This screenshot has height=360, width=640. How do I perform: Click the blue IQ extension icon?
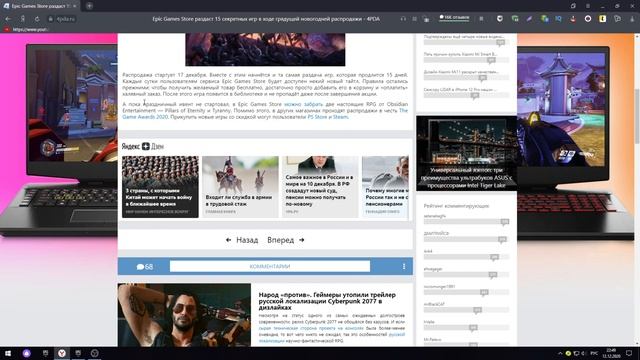pos(558,19)
